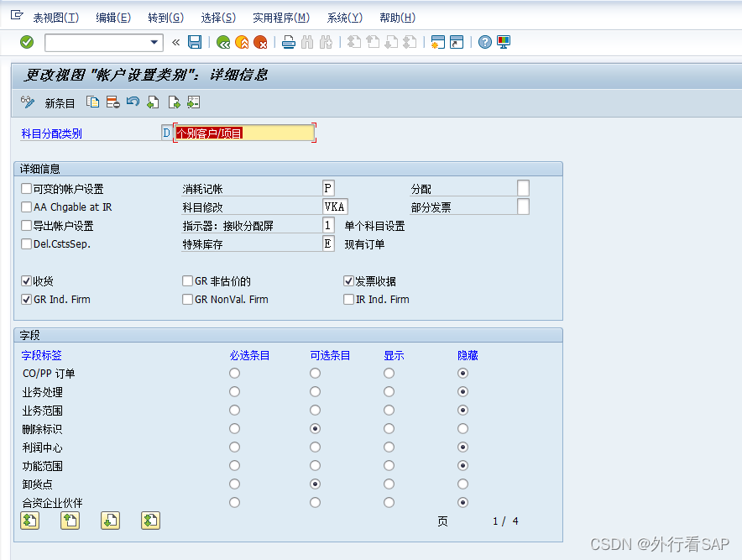742x560 pixels.
Task: Click the 特殊库存 field containing E
Action: point(328,243)
